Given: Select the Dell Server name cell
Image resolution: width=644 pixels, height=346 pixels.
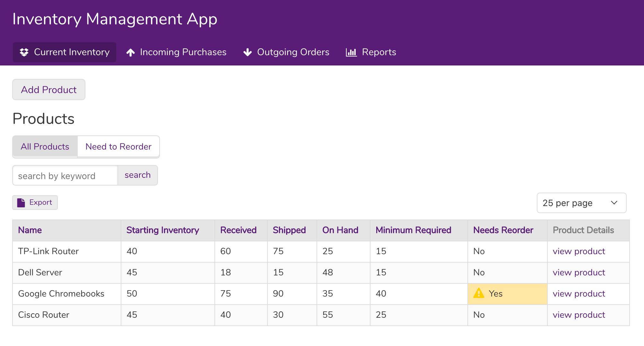Looking at the screenshot, I should [x=67, y=272].
